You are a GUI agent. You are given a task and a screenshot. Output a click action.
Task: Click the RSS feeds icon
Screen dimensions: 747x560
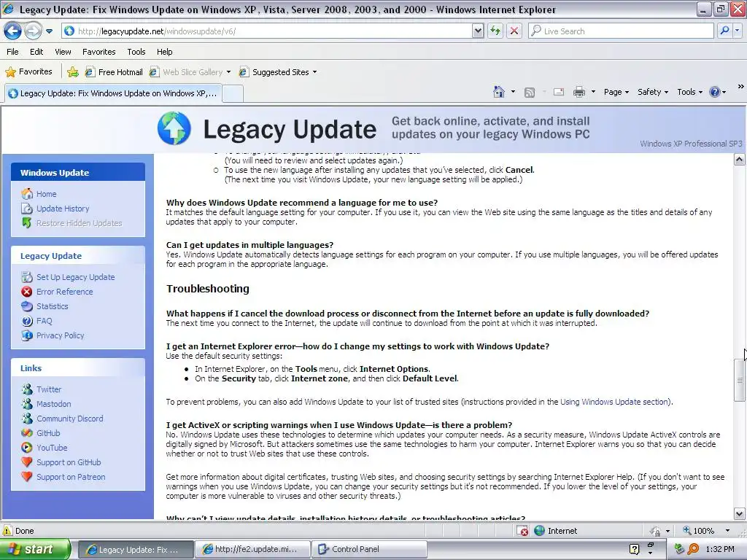coord(530,93)
